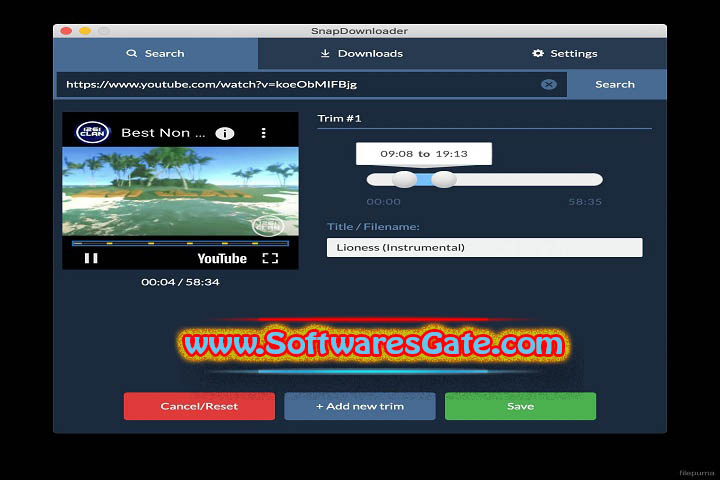
Task: Clear the URL with the X icon
Action: coord(548,85)
